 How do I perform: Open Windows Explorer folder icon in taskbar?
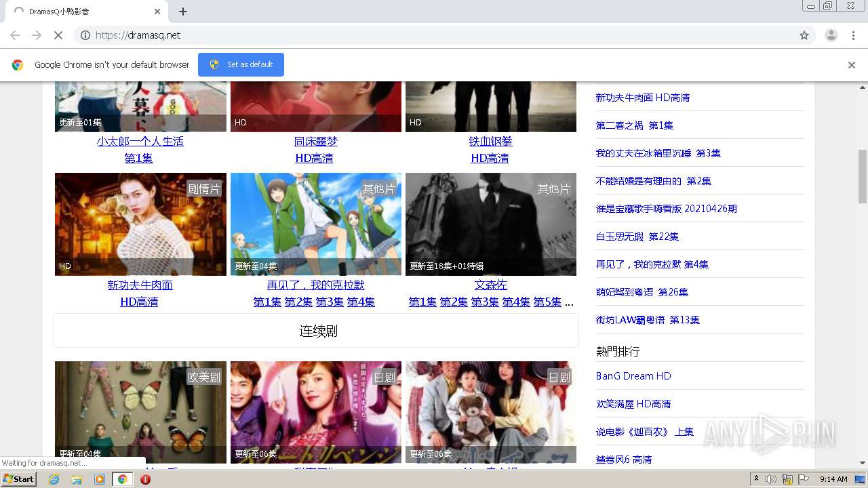tap(77, 479)
